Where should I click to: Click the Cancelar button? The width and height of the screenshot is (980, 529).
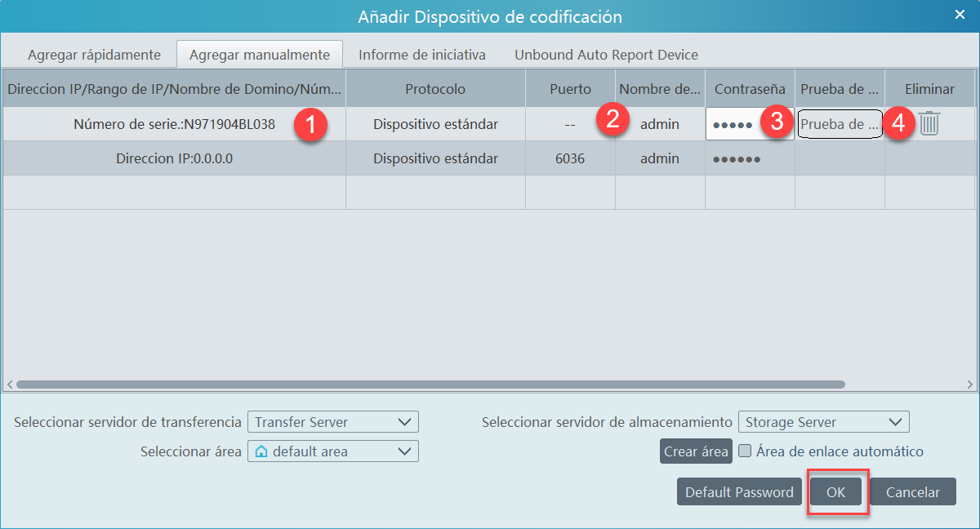coord(912,492)
